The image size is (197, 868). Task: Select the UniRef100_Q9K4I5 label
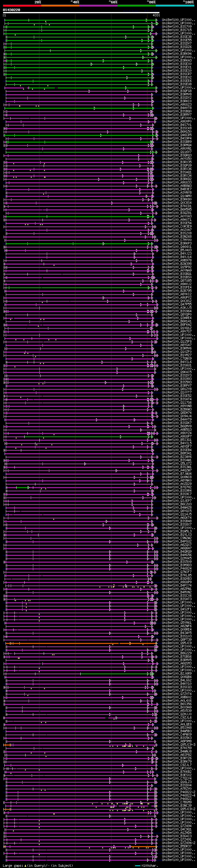(177, 372)
